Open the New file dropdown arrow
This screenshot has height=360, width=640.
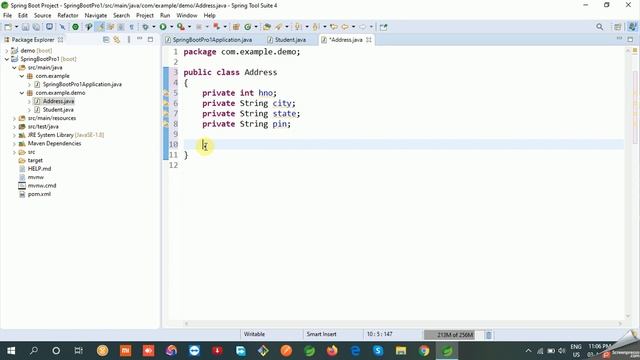tap(16, 27)
